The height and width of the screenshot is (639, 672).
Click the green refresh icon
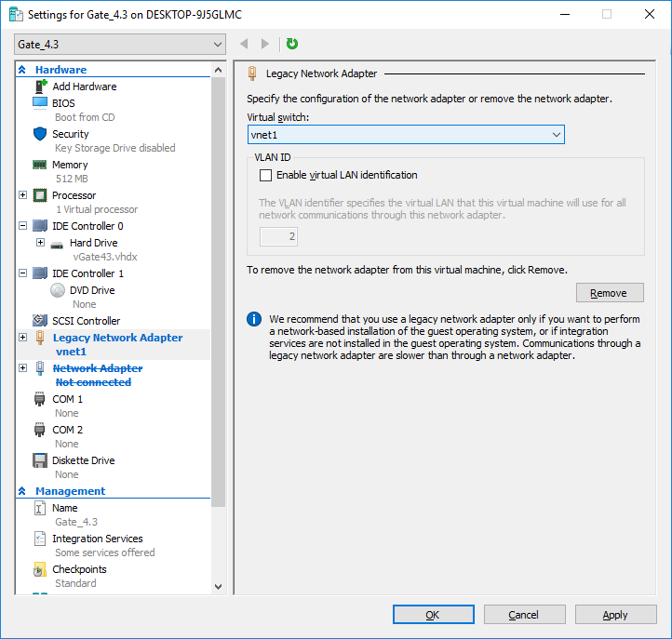coord(292,44)
